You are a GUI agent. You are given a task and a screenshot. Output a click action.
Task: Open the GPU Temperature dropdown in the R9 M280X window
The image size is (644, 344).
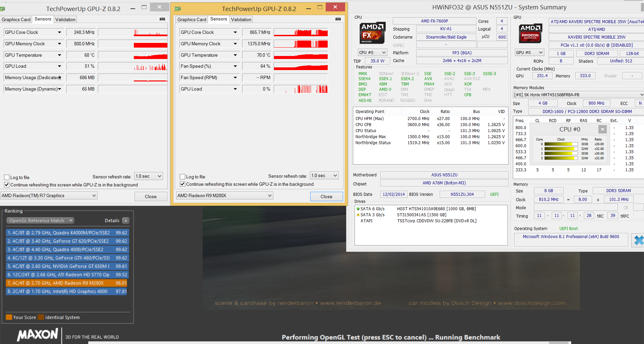[235, 55]
